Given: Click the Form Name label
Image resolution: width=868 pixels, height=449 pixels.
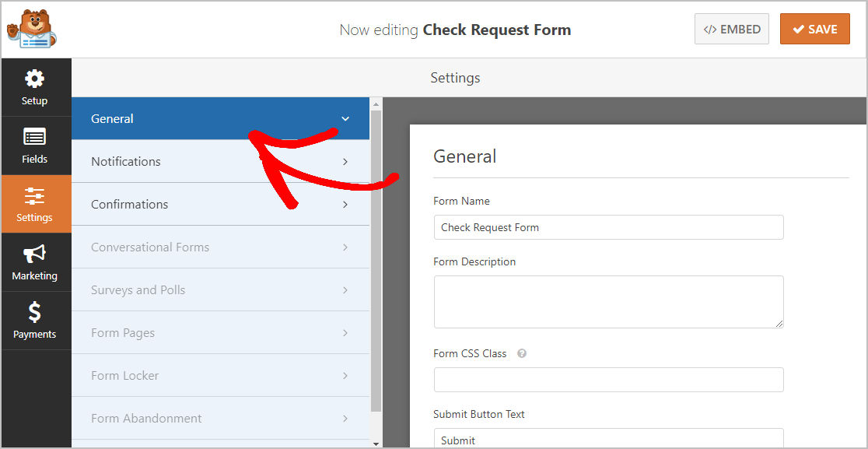Looking at the screenshot, I should pyautogui.click(x=462, y=201).
